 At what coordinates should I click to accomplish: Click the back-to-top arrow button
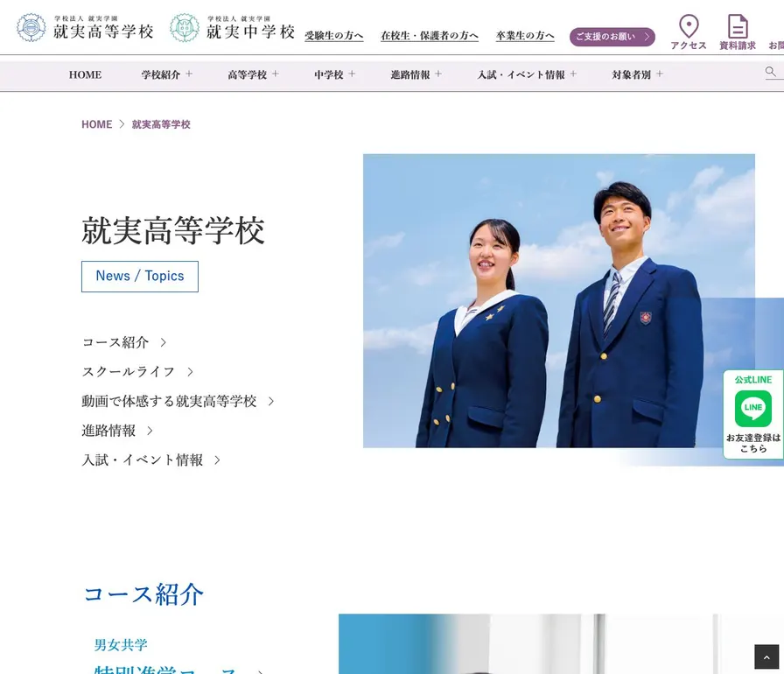(766, 657)
